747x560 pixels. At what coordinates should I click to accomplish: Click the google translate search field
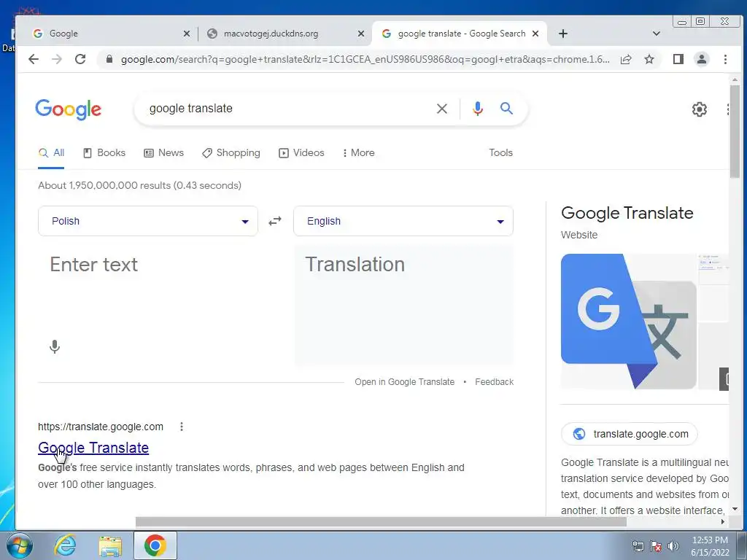click(286, 109)
